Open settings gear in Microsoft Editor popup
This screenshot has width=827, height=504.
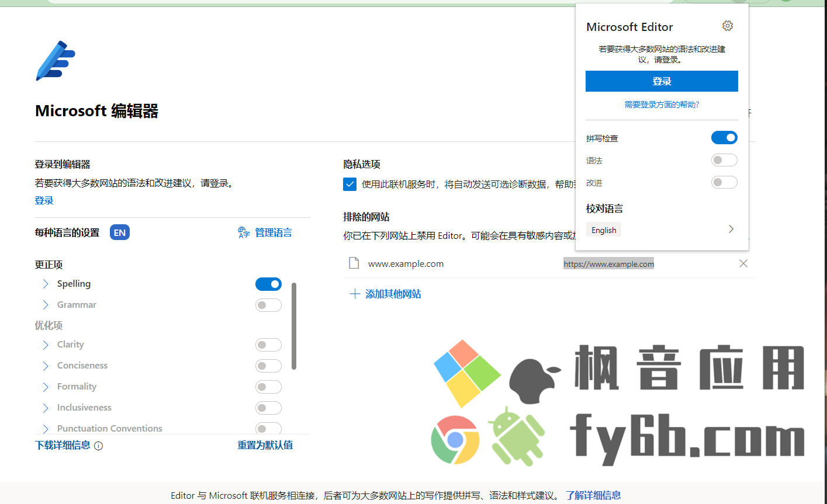coord(727,26)
